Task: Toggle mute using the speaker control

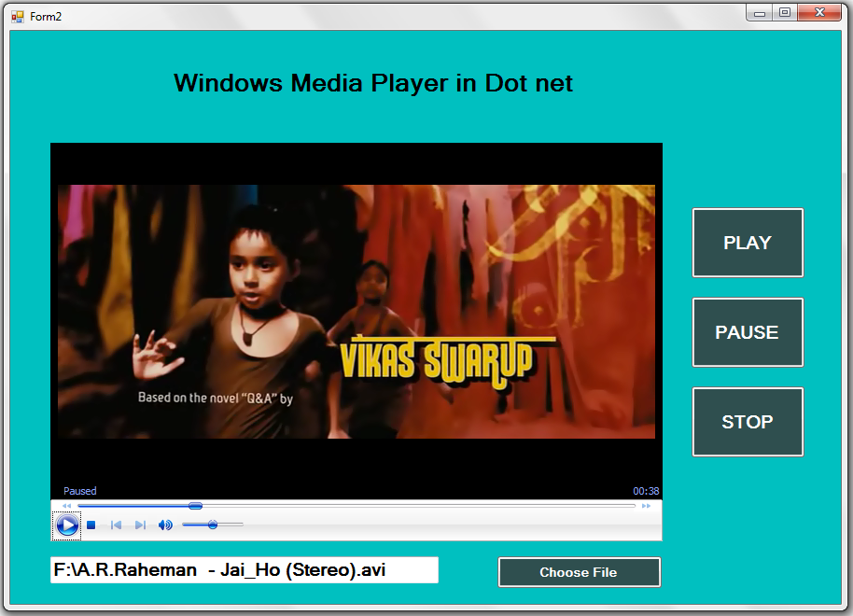Action: pyautogui.click(x=165, y=525)
